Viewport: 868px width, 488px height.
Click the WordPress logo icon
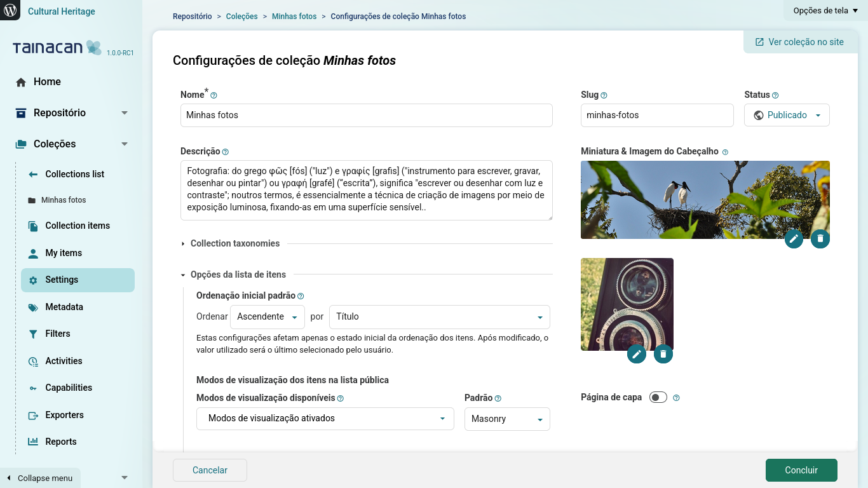pos(10,10)
